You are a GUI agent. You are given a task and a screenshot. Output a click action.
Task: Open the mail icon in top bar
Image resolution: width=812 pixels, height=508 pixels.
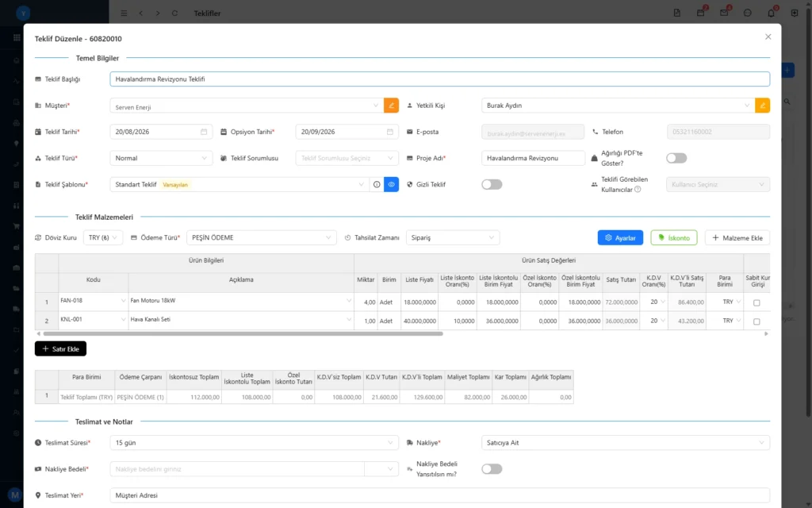click(x=724, y=13)
